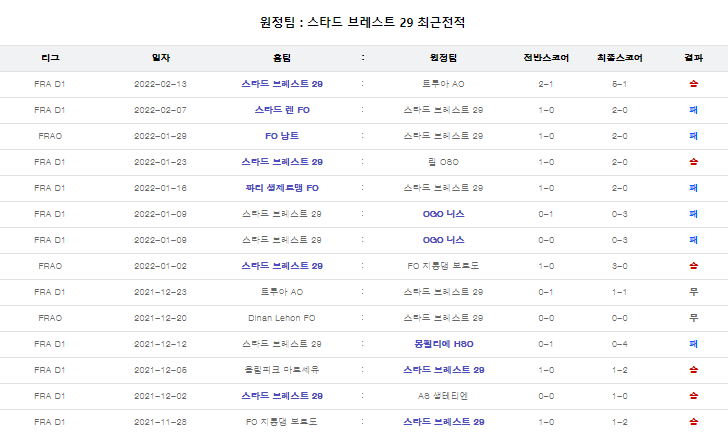Image resolution: width=728 pixels, height=433 pixels.
Task: Open away team 스타드 브레스트 29 in 2021-11-28 row
Action: coord(443,422)
